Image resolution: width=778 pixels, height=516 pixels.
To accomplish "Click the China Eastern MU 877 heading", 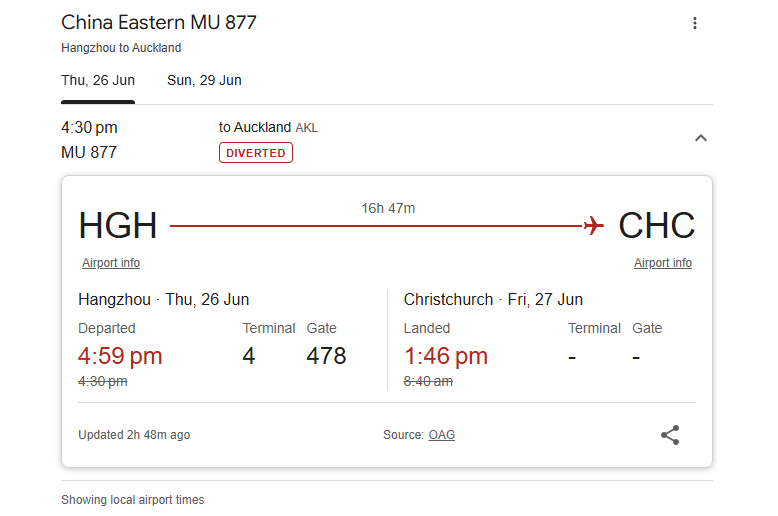I will [x=159, y=23].
